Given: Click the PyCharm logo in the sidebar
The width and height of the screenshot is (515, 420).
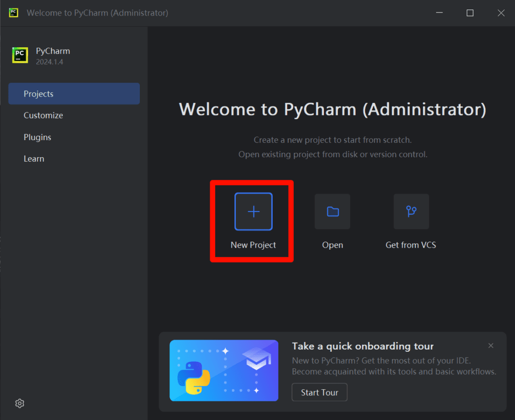Looking at the screenshot, I should coord(20,55).
